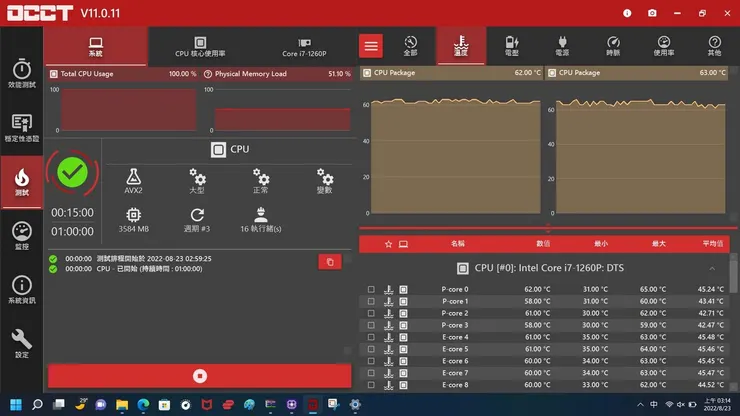
Task: Select the Power plug sensors tab
Action: [562, 46]
